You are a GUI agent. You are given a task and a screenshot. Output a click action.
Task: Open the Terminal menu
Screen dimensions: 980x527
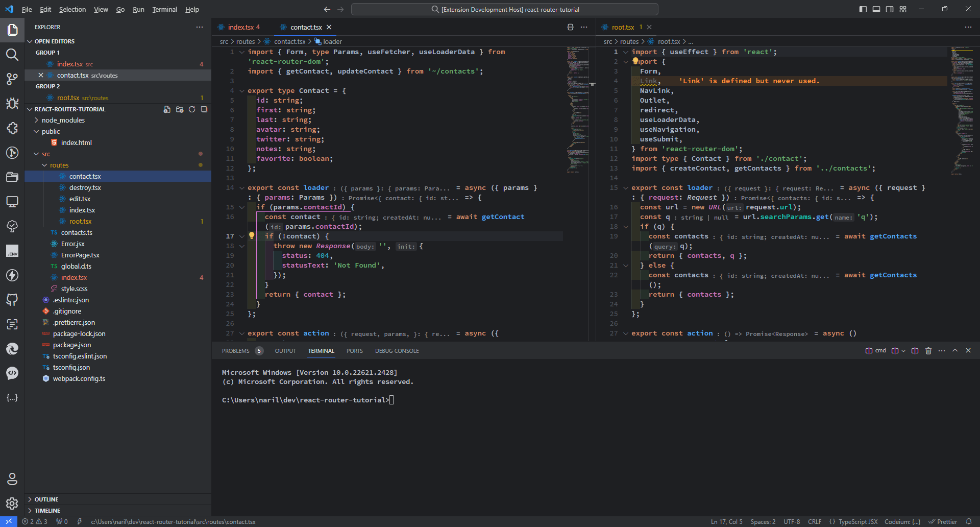(x=164, y=9)
